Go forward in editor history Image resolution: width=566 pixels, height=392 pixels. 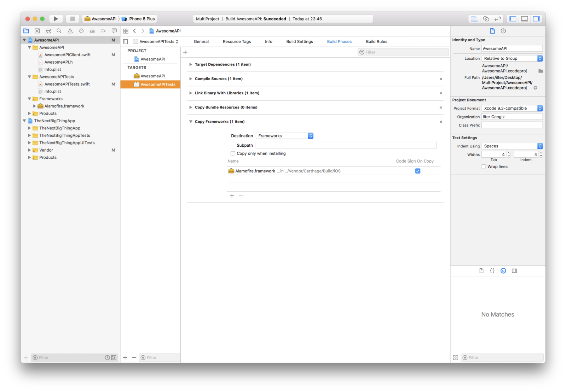coord(143,31)
